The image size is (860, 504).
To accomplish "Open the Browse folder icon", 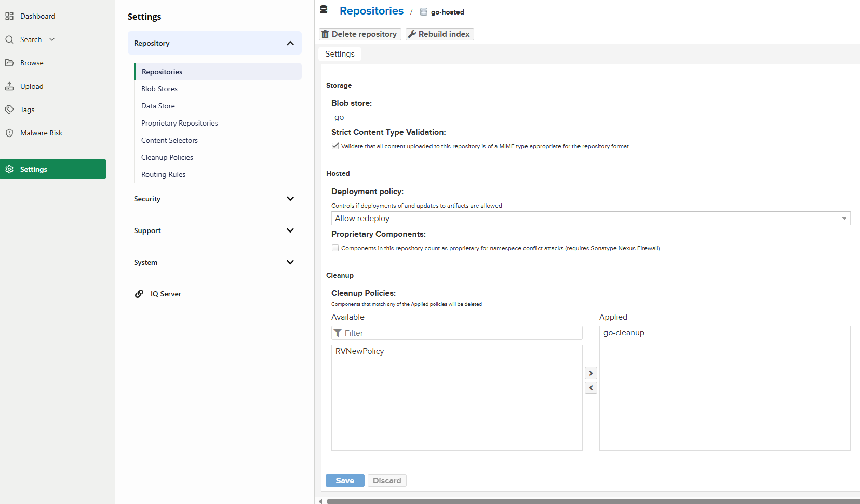I will [x=9, y=63].
